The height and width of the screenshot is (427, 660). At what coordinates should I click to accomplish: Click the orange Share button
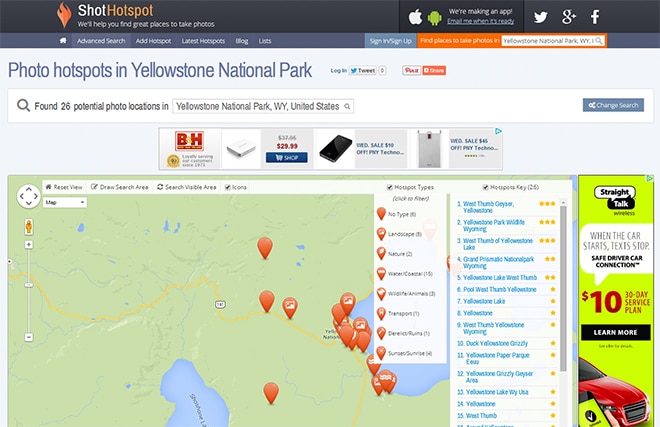coord(434,70)
